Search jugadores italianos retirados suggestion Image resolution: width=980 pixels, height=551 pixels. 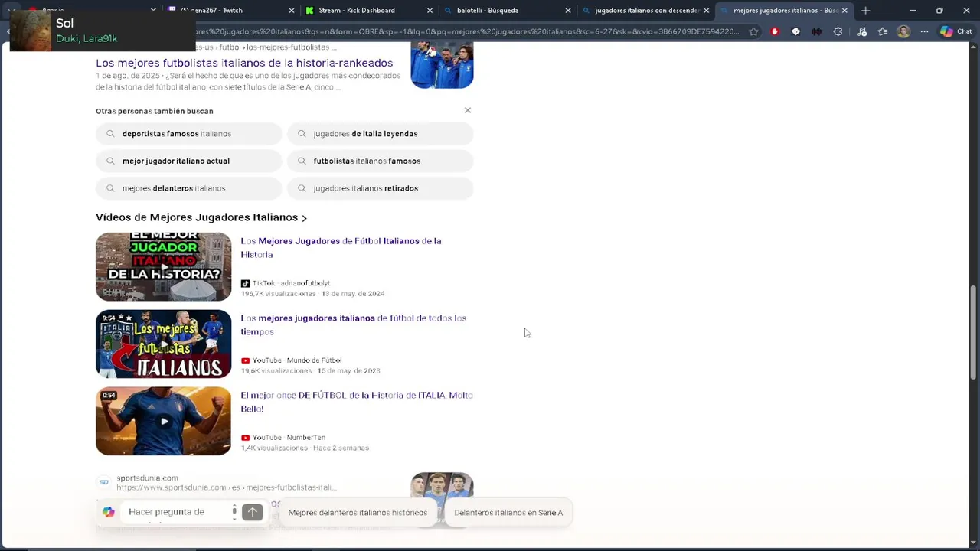(380, 188)
